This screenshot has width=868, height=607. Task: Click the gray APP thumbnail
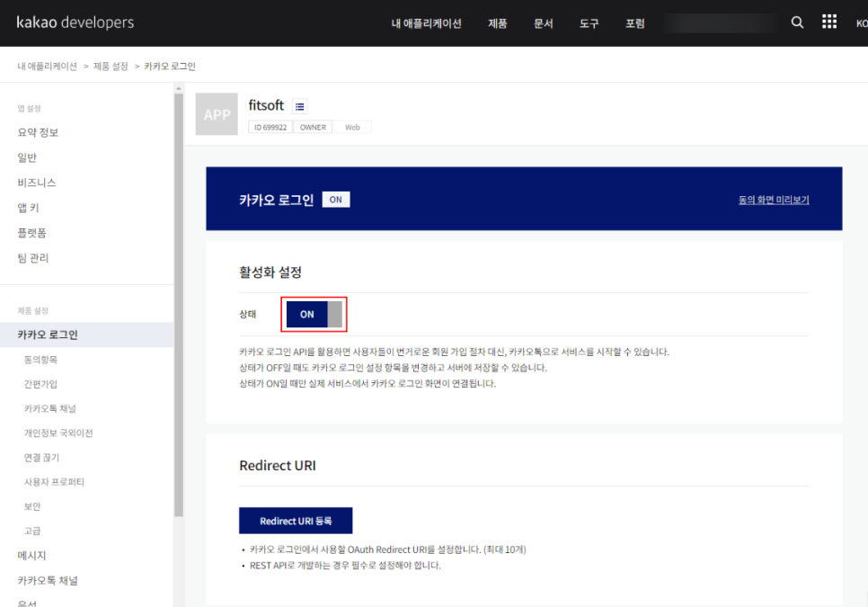point(217,114)
